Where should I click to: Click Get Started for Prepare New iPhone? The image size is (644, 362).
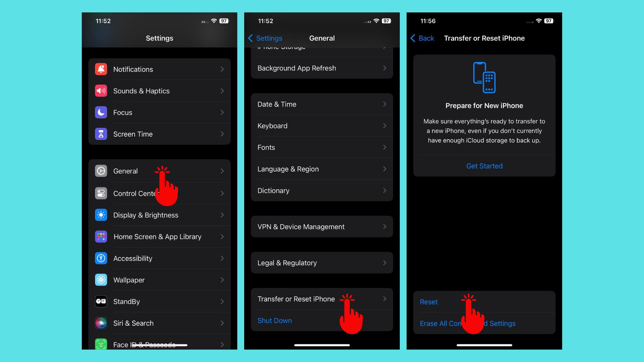pyautogui.click(x=484, y=166)
